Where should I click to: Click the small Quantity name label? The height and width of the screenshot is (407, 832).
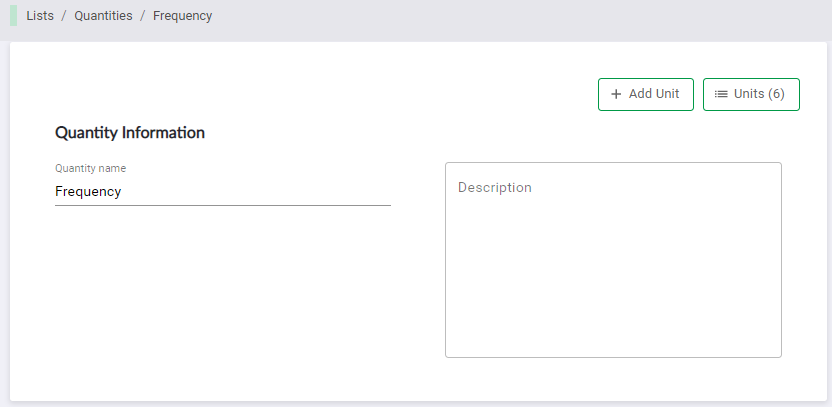(90, 169)
